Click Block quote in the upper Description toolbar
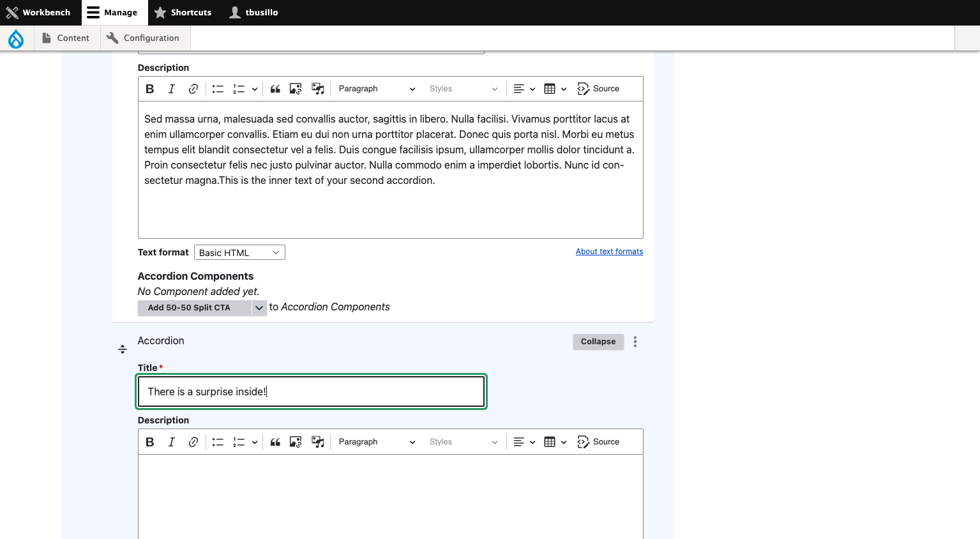The image size is (980, 539). 275,89
